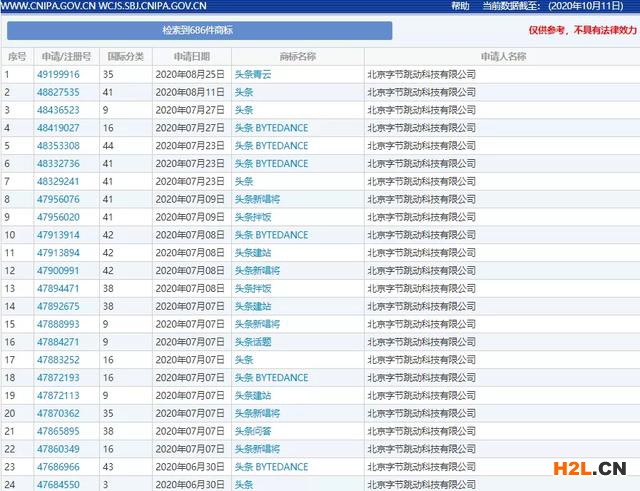Open trademark 头条 in row 24

(x=244, y=485)
